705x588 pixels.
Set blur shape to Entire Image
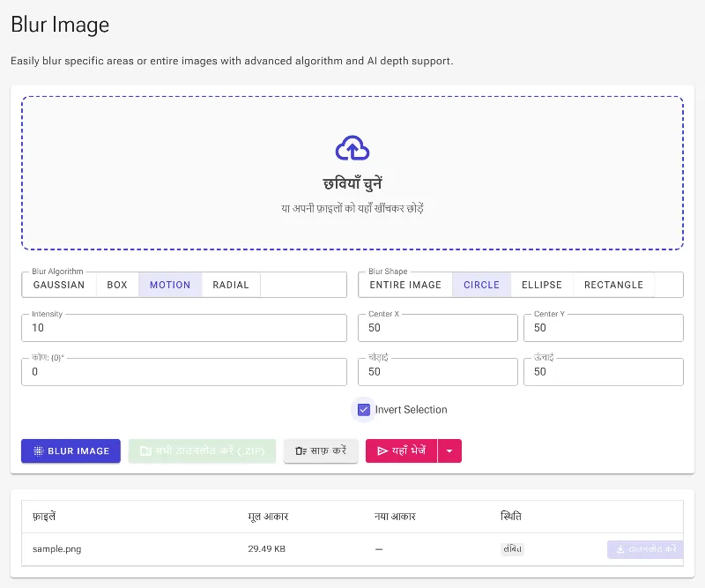coord(405,285)
